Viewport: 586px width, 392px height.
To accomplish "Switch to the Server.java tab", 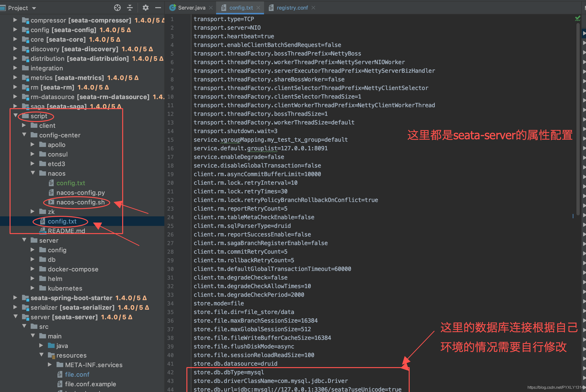I will point(191,8).
